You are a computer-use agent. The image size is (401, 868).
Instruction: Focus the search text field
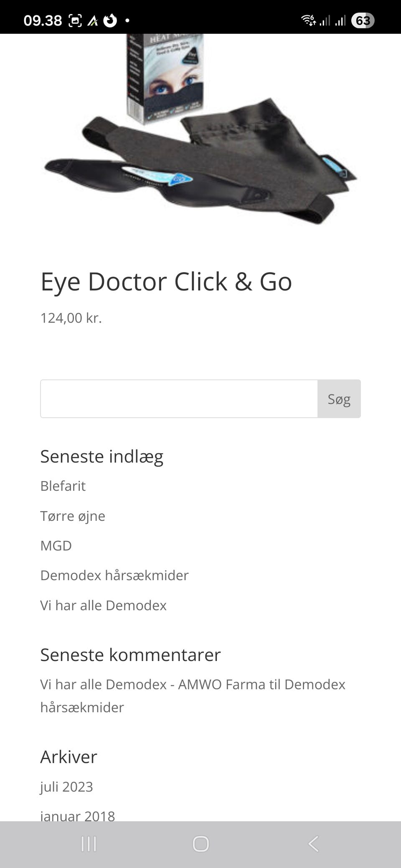(179, 399)
